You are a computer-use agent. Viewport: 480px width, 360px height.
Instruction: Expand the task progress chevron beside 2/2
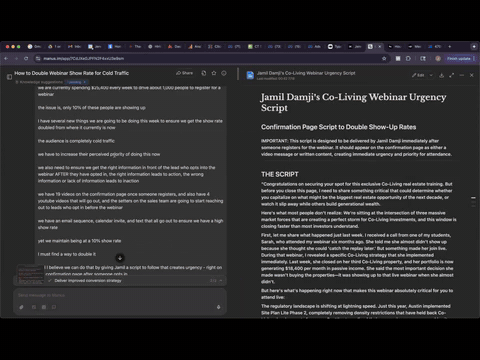click(x=221, y=281)
